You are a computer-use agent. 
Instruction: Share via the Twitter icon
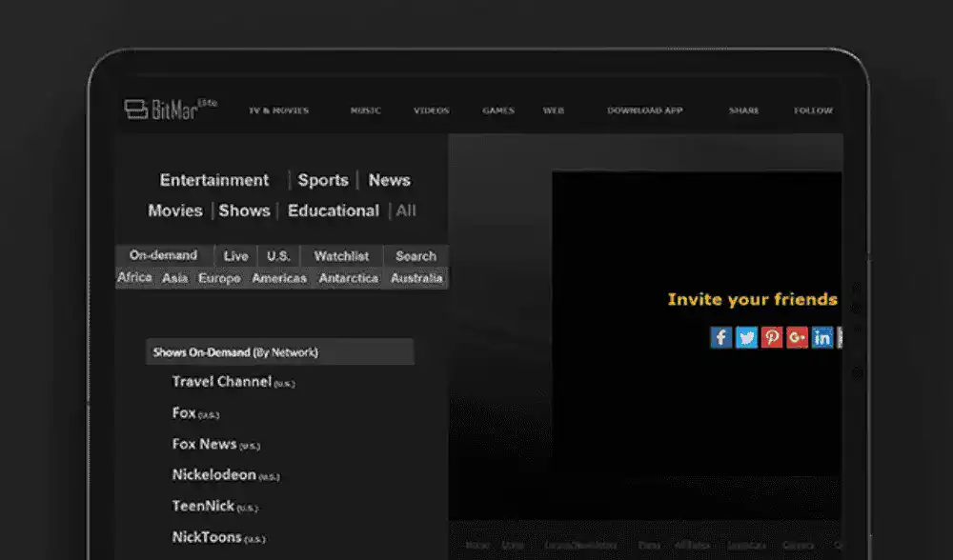coord(746,337)
